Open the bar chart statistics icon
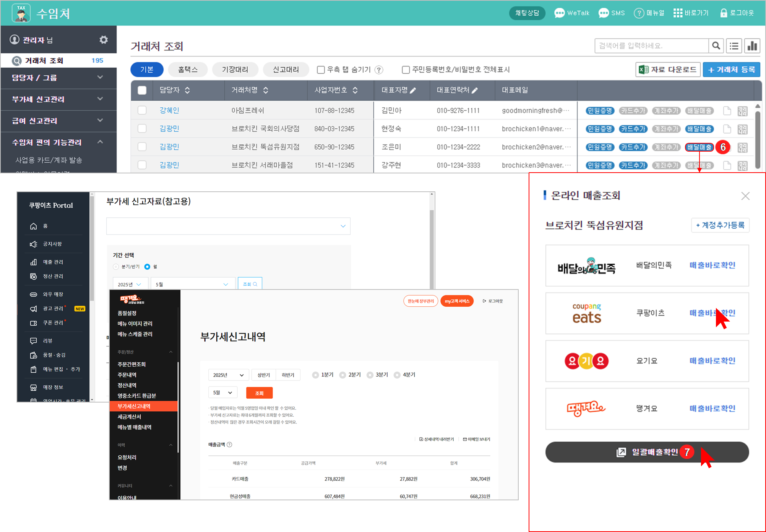The image size is (766, 532). [x=752, y=46]
